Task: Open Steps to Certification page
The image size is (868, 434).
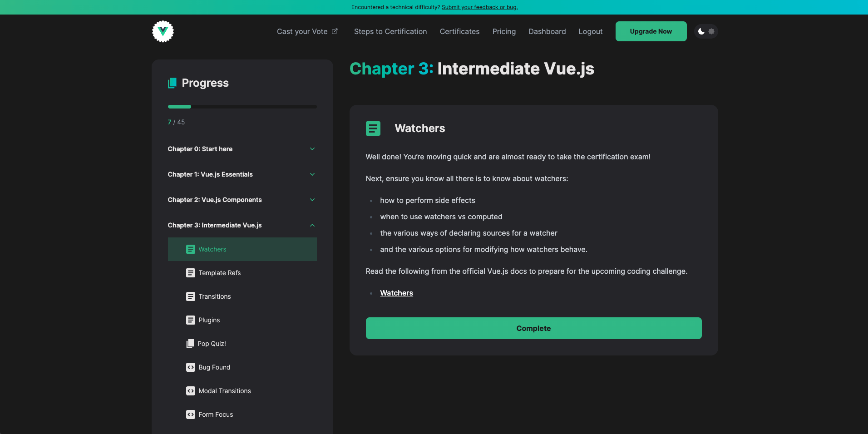Action: click(x=390, y=31)
